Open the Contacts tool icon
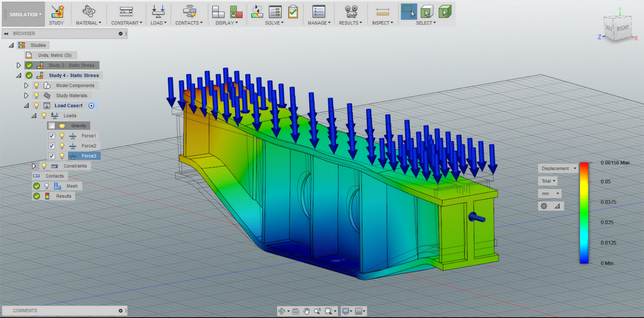 click(188, 12)
